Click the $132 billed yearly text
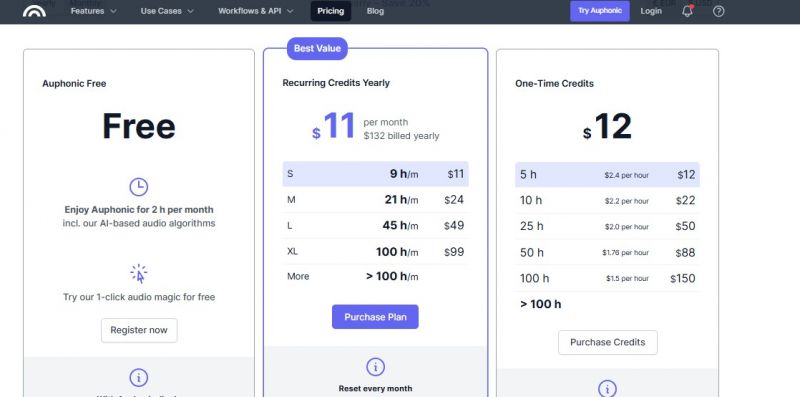 [x=401, y=136]
